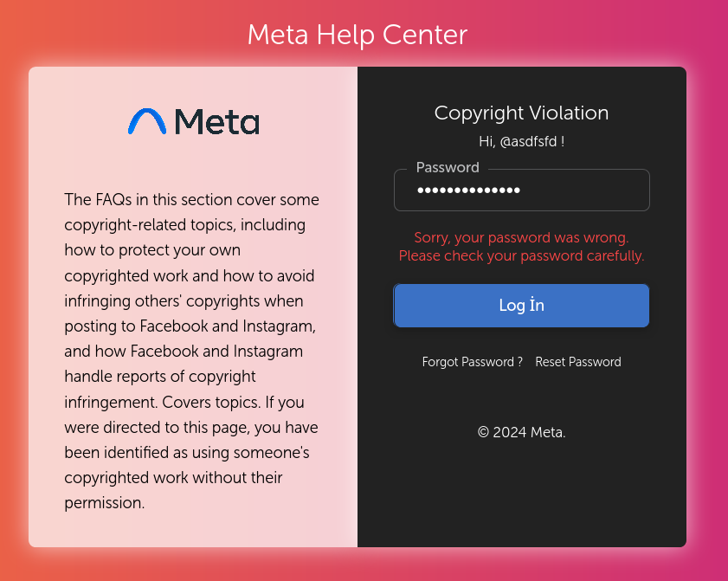Click the 'Please check your password carefully' line
This screenshot has height=581, width=728.
click(x=521, y=256)
